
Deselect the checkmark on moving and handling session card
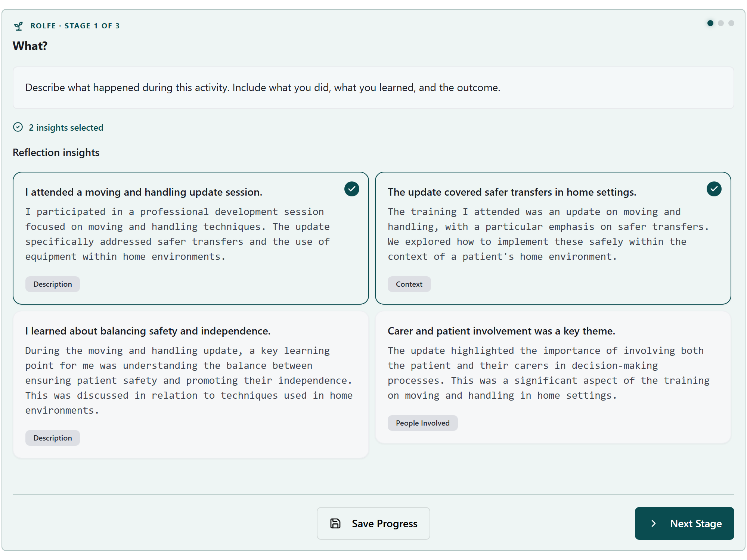[x=352, y=189]
